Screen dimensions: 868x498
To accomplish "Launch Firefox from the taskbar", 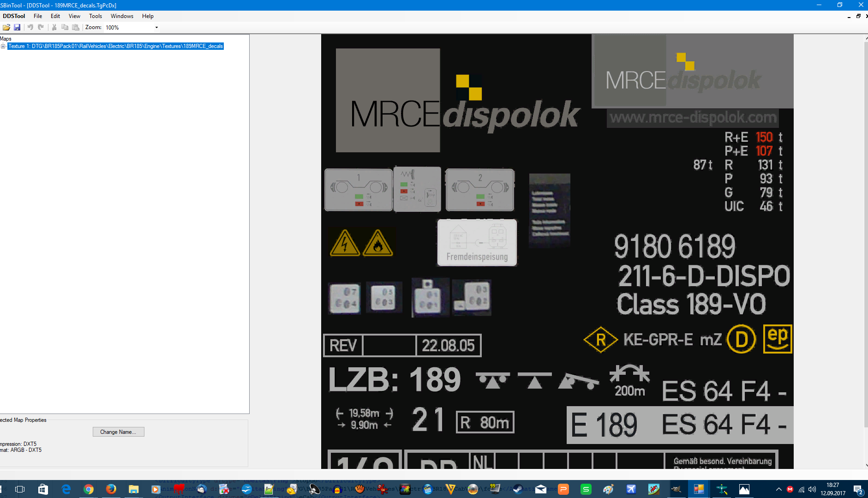I will [x=111, y=489].
